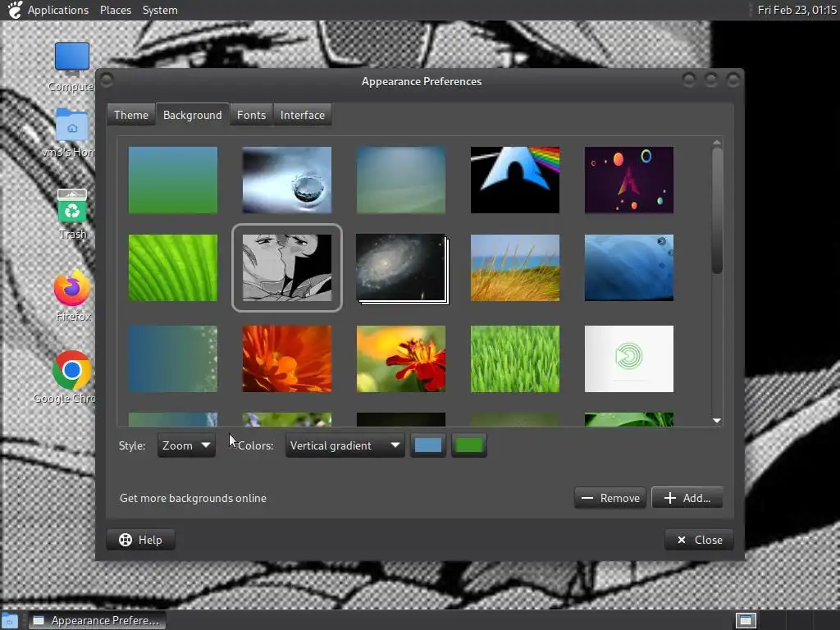Open the Places menu
This screenshot has height=630, width=840.
pyautogui.click(x=115, y=10)
